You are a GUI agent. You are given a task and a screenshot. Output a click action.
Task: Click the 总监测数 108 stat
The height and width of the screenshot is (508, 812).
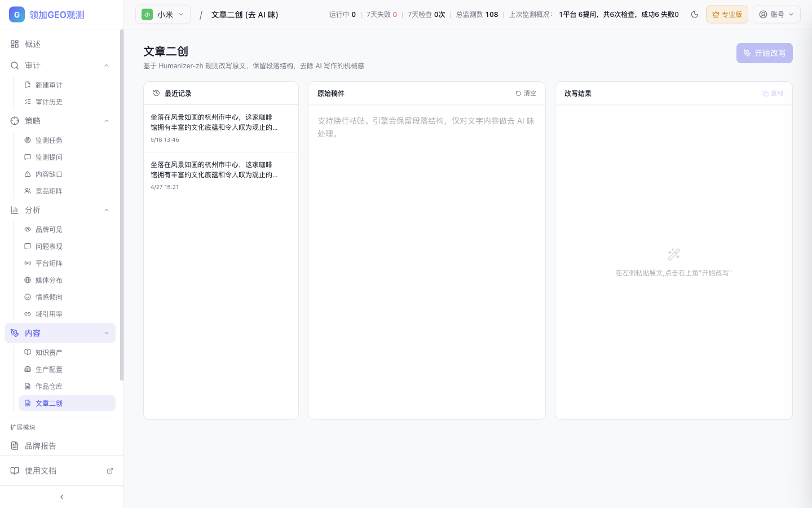click(477, 15)
